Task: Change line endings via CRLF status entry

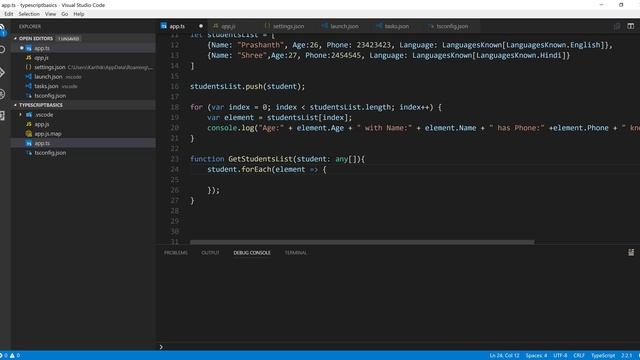Action: pyautogui.click(x=579, y=356)
